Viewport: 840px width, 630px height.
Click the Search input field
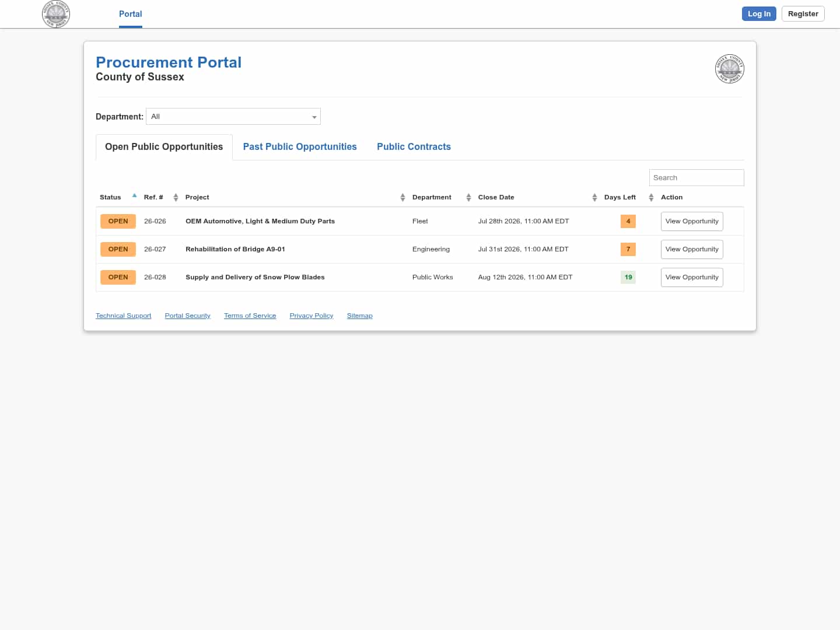696,178
